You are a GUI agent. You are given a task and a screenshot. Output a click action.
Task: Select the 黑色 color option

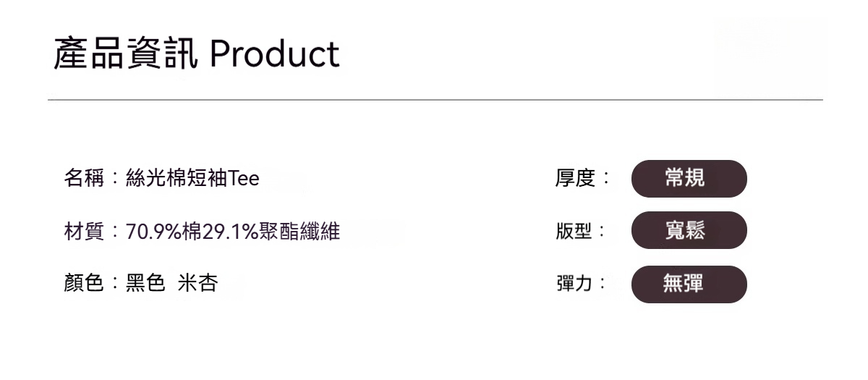pyautogui.click(x=145, y=284)
